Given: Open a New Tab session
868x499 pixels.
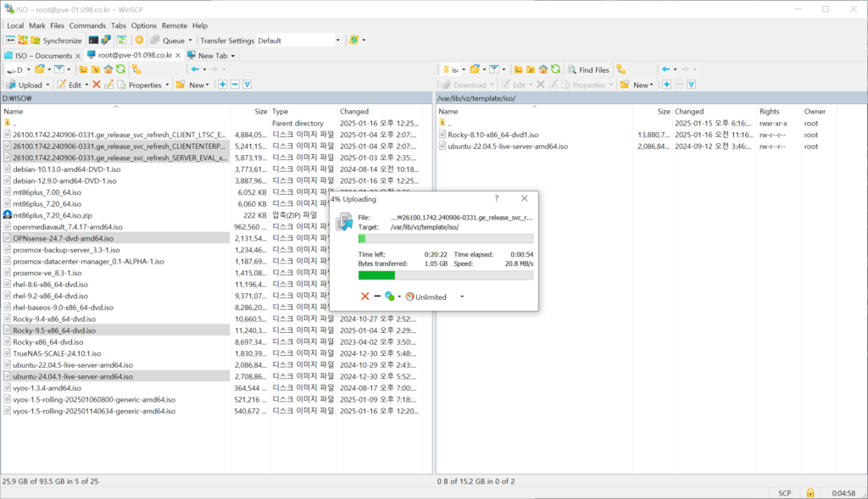Looking at the screenshot, I should click(211, 55).
